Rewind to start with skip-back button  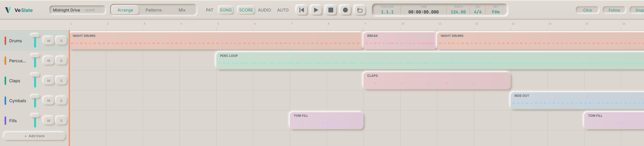[x=302, y=10]
